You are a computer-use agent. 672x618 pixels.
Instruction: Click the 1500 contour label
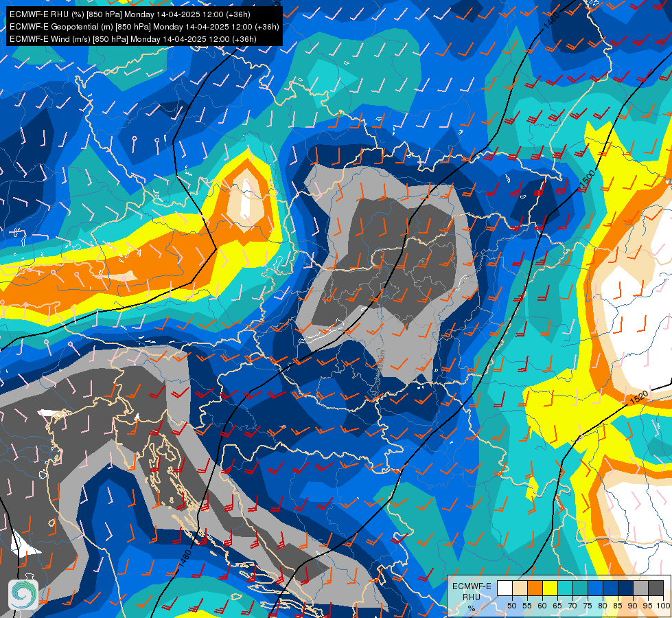(587, 180)
